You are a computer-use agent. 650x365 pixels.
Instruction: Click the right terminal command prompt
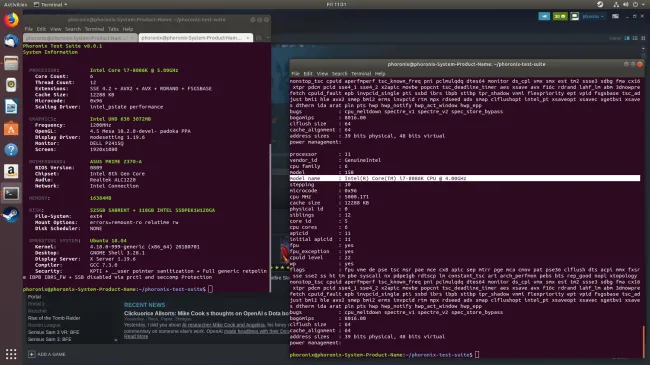tap(384, 355)
